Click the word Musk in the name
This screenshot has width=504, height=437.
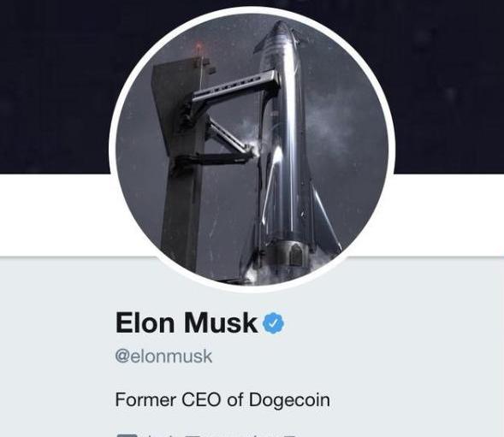pos(221,322)
